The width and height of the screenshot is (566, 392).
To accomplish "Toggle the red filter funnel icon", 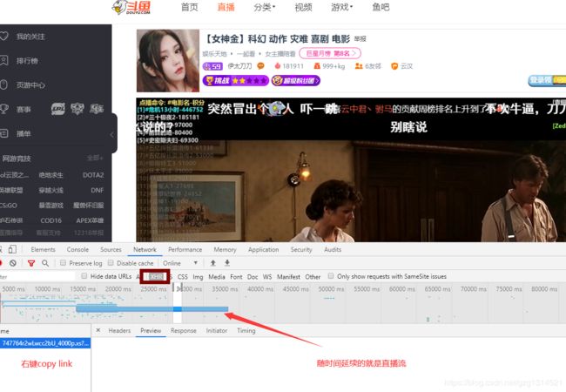I will (31, 263).
